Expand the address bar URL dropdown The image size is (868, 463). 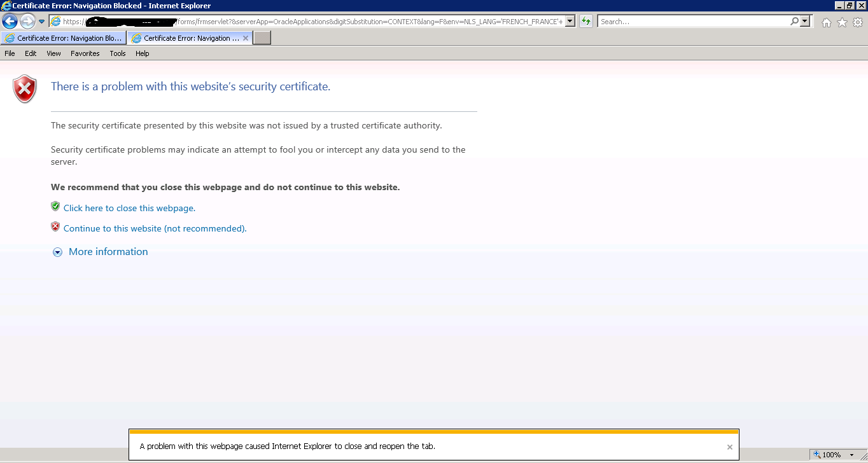[x=570, y=22]
